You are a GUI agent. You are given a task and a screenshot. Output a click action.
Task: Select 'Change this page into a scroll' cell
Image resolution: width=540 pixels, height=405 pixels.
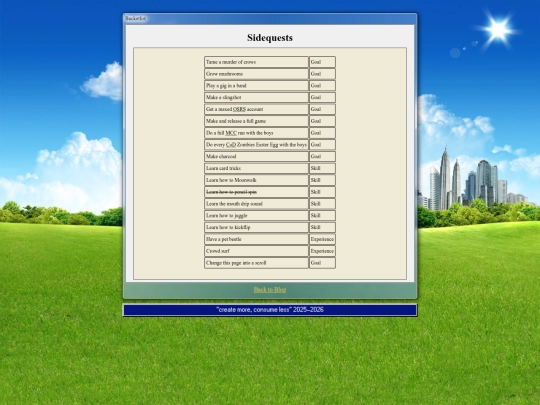(x=256, y=262)
